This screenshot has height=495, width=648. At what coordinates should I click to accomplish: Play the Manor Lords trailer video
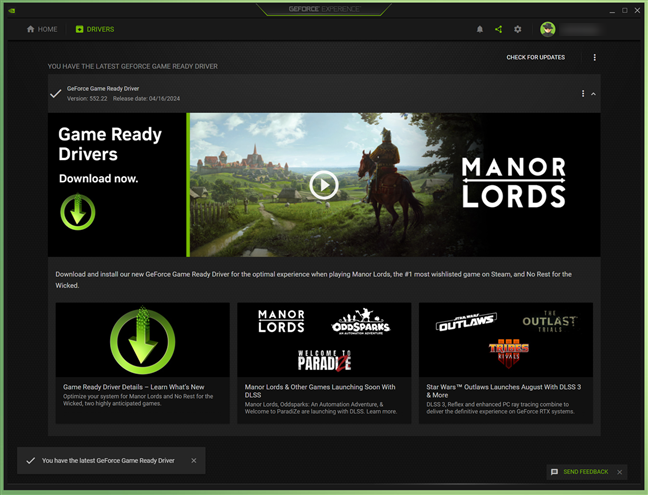(324, 185)
